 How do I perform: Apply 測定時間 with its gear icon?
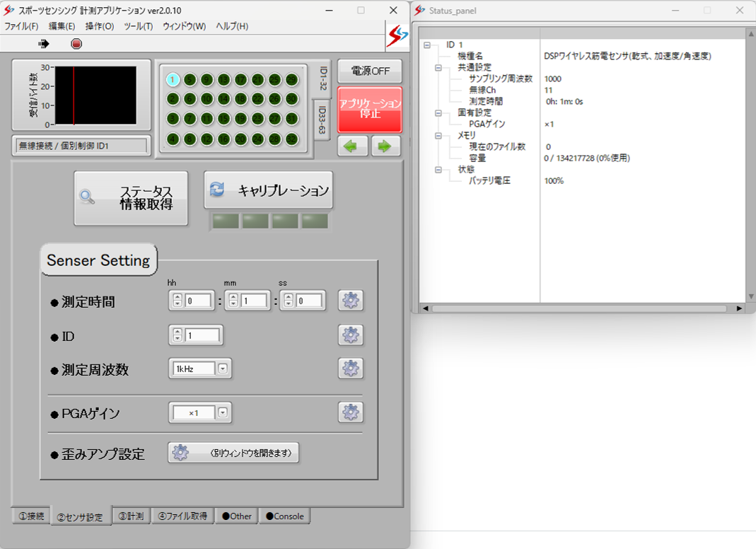tap(351, 301)
